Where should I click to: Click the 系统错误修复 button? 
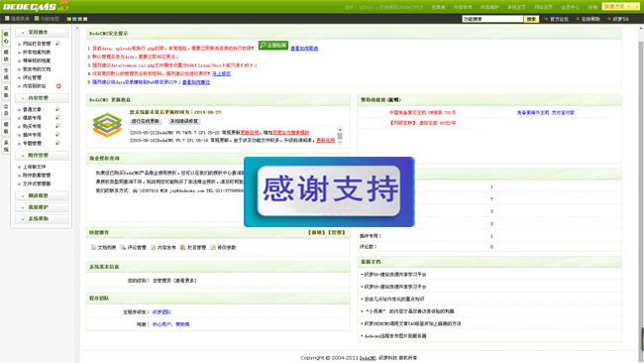click(x=184, y=121)
